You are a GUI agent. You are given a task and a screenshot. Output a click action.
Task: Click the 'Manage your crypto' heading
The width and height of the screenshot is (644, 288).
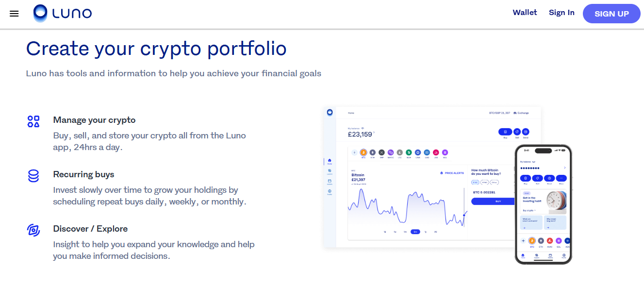tap(94, 120)
